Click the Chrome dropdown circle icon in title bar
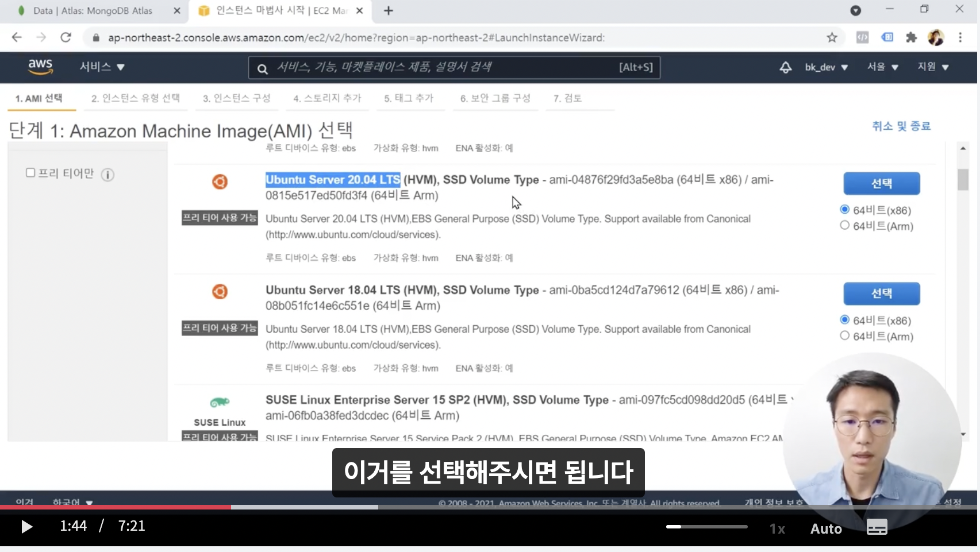Image resolution: width=980 pixels, height=552 pixels. 855,10
